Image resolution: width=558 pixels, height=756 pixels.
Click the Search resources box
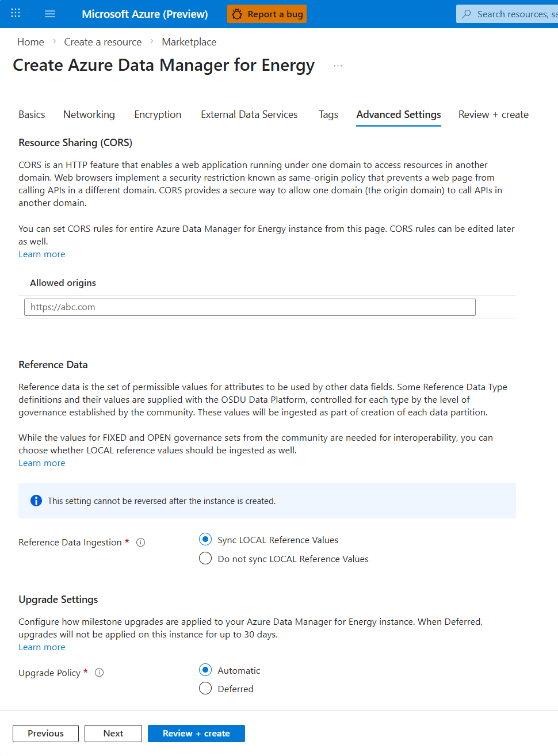(507, 14)
